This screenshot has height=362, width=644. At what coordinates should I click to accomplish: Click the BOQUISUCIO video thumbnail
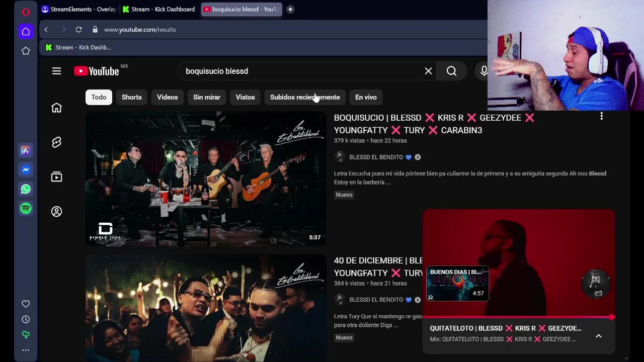(206, 178)
